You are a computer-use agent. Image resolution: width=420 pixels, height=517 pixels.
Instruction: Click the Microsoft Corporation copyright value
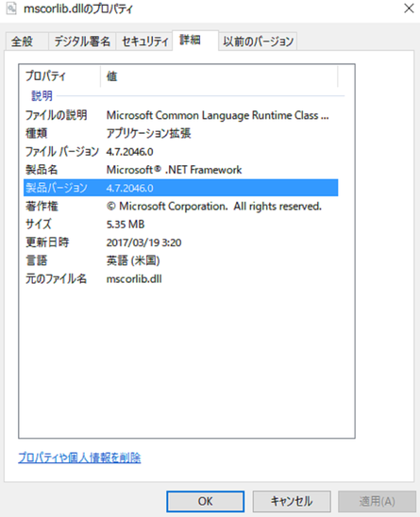point(214,206)
